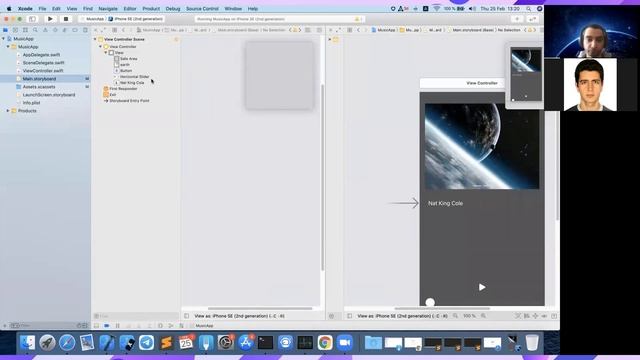Go back in left editor jump bar
Screen dimensions: 640x360
coord(123,30)
